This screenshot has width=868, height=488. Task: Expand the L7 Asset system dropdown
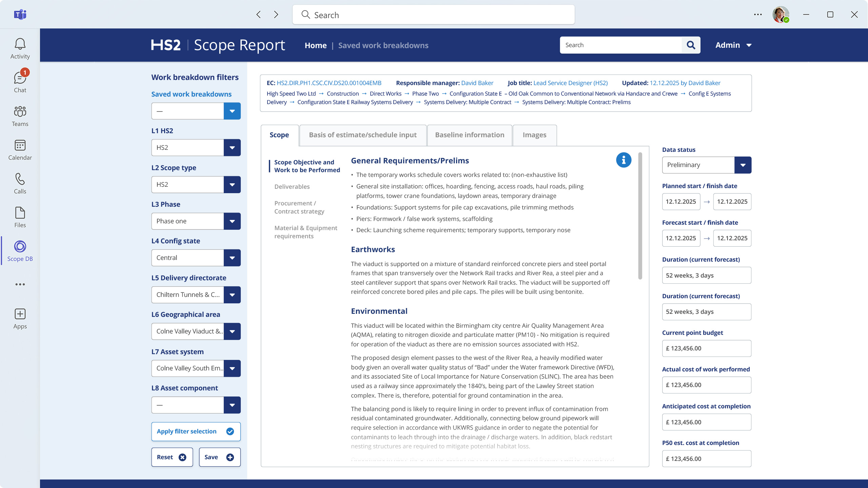(232, 368)
